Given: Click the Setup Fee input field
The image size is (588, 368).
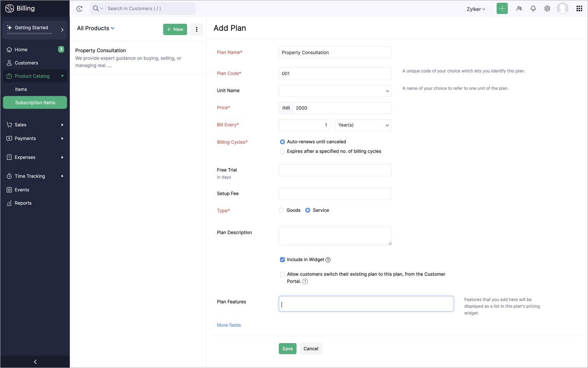Looking at the screenshot, I should tap(335, 194).
